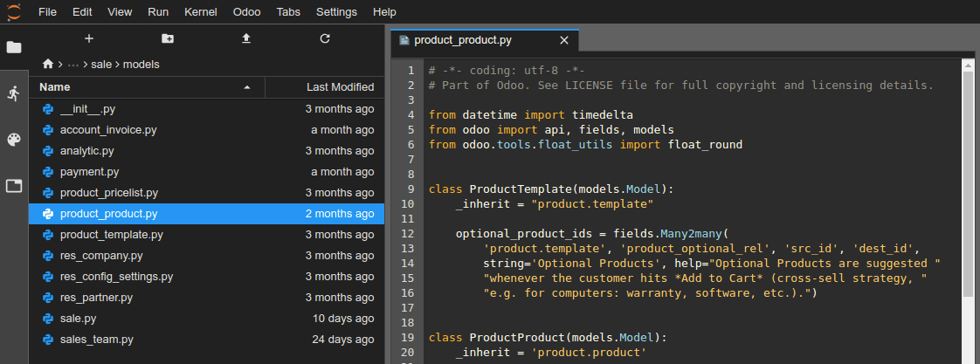The width and height of the screenshot is (980, 364).
Task: Refresh the file list
Action: point(325,38)
